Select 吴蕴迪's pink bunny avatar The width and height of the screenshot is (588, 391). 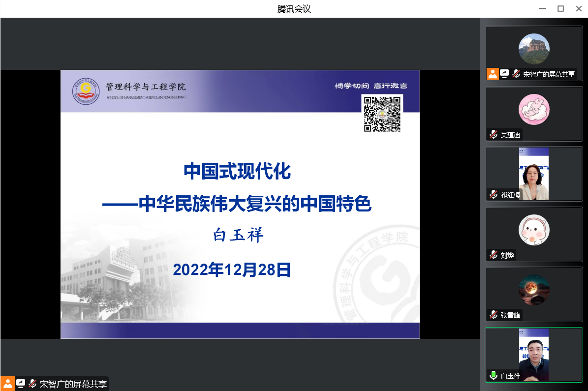[x=534, y=109]
